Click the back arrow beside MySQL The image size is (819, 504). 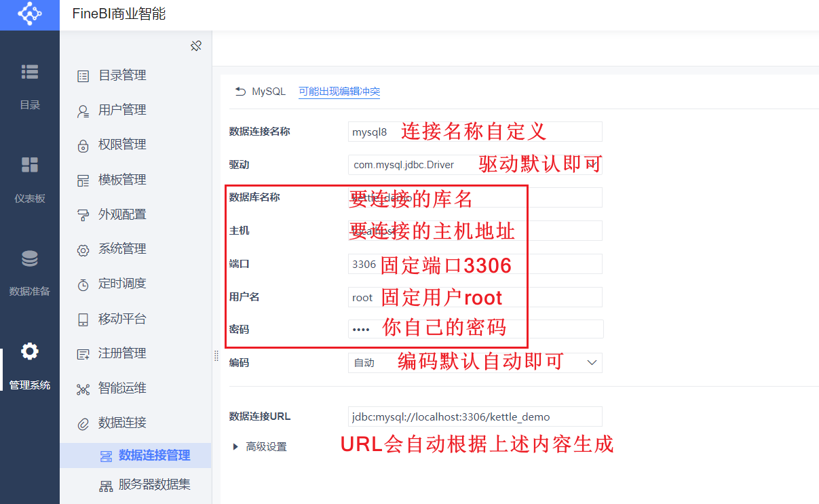[x=240, y=92]
